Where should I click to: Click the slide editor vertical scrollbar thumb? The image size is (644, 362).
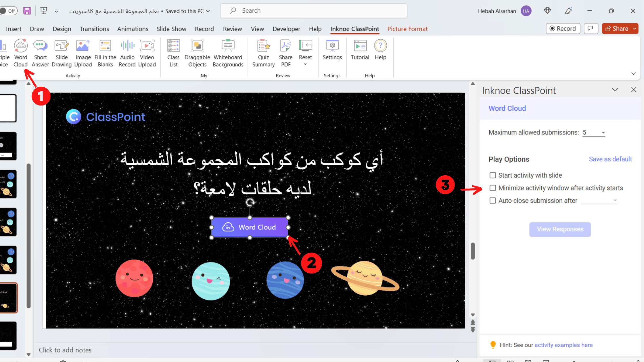point(473,251)
